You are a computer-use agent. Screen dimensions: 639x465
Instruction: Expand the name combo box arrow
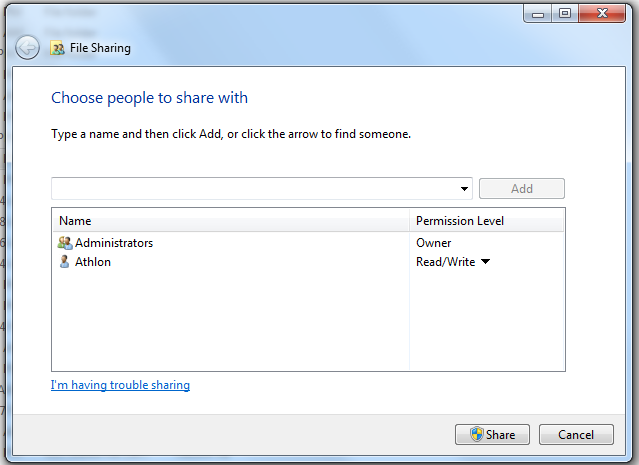465,189
